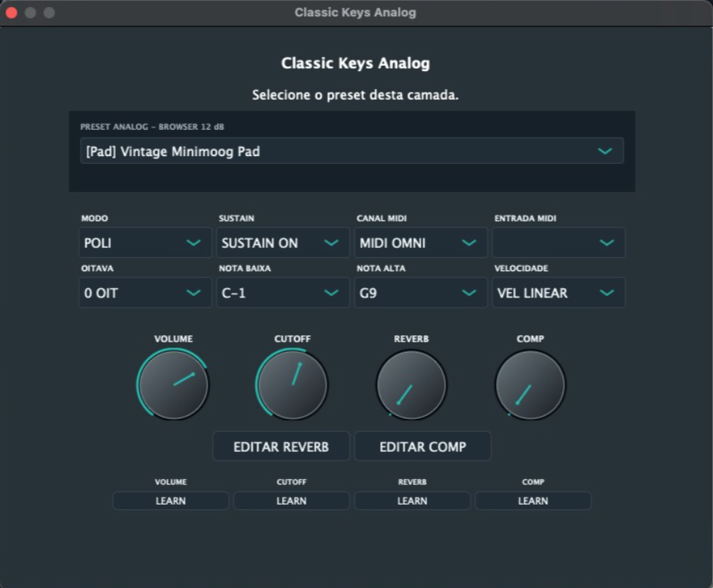This screenshot has height=588, width=713.
Task: Open the EDITAR COMP editor
Action: (x=423, y=447)
